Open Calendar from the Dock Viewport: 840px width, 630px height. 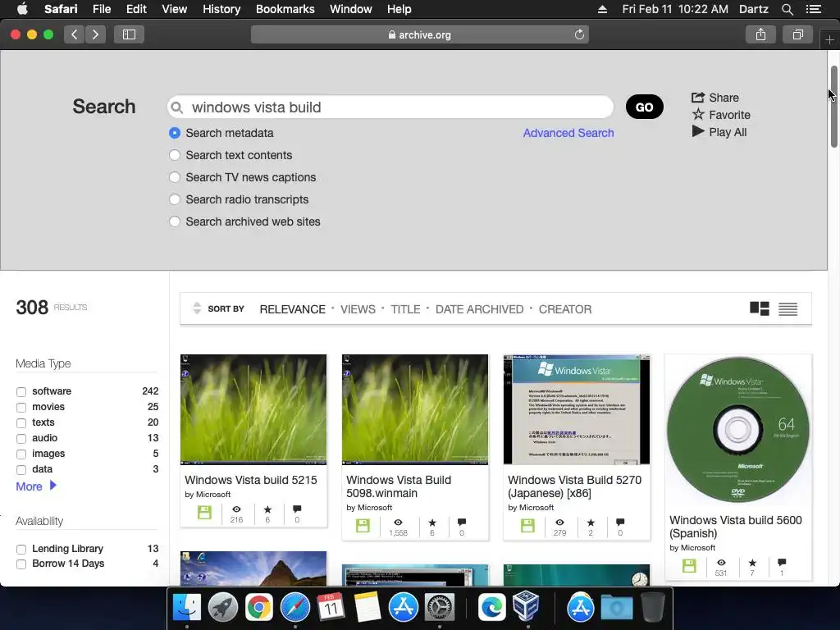tap(331, 608)
